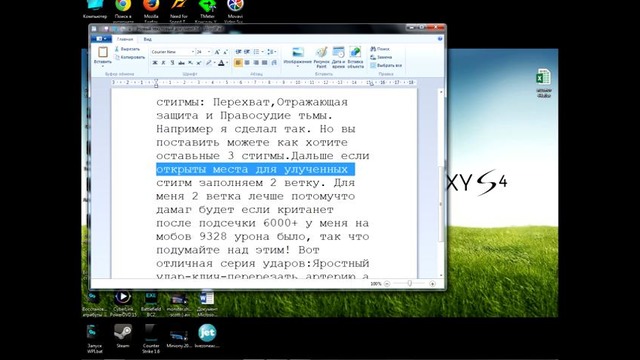
Task: Toggle Italic (К) formatting
Action: pyautogui.click(x=163, y=63)
